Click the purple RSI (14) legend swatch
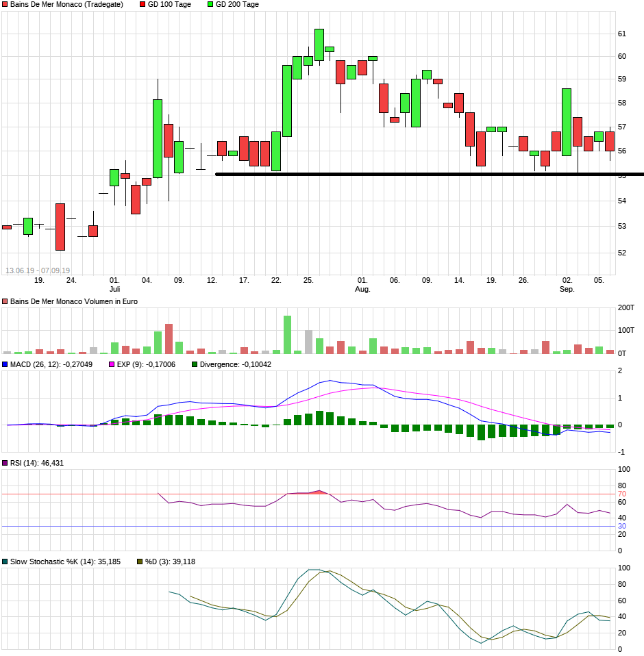644x656 pixels. [5, 463]
